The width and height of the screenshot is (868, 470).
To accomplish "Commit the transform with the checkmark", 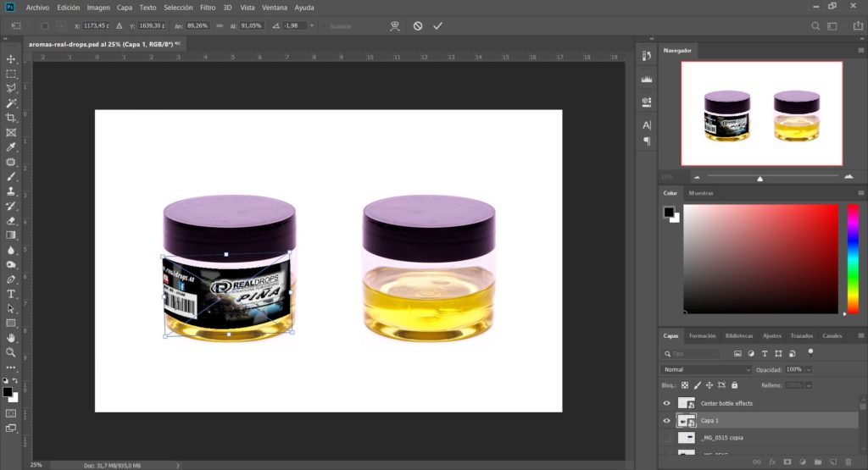I will pyautogui.click(x=438, y=26).
